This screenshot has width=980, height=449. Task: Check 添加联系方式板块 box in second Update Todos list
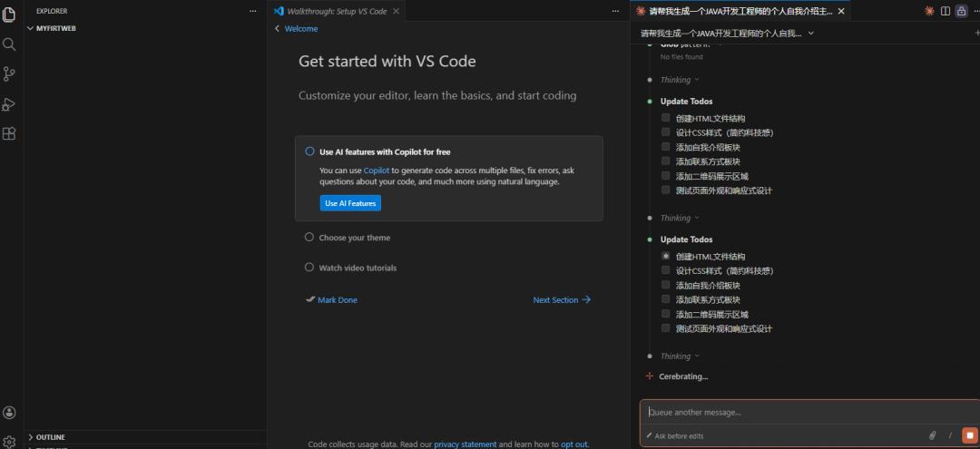point(666,299)
